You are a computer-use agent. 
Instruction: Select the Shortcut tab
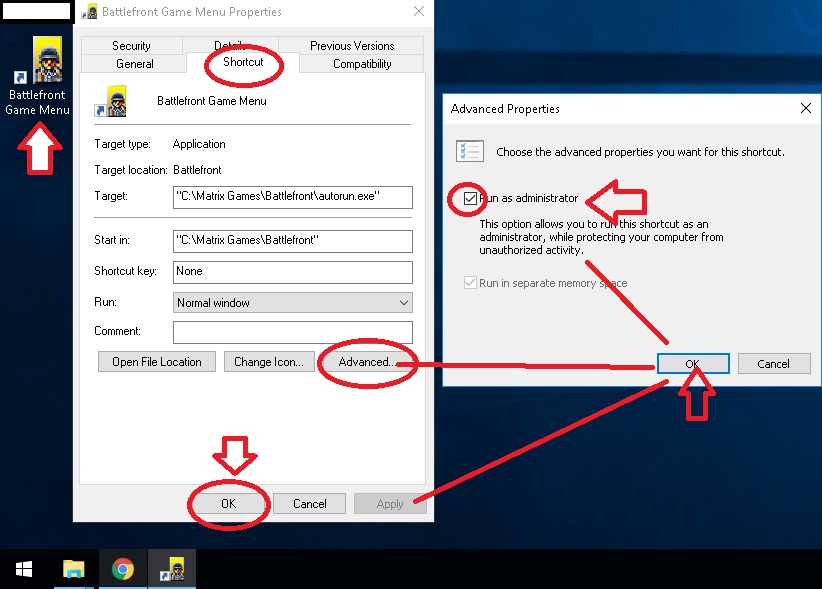pyautogui.click(x=243, y=62)
